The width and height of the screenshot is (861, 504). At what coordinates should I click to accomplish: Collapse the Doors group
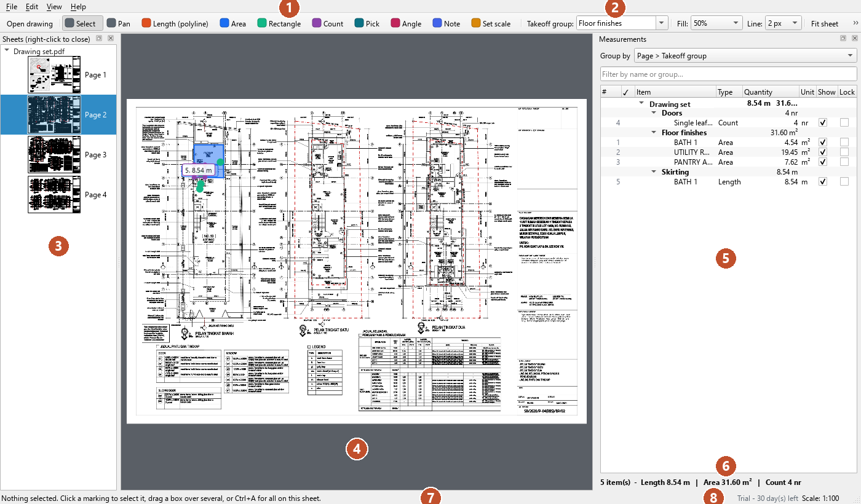[x=654, y=113]
